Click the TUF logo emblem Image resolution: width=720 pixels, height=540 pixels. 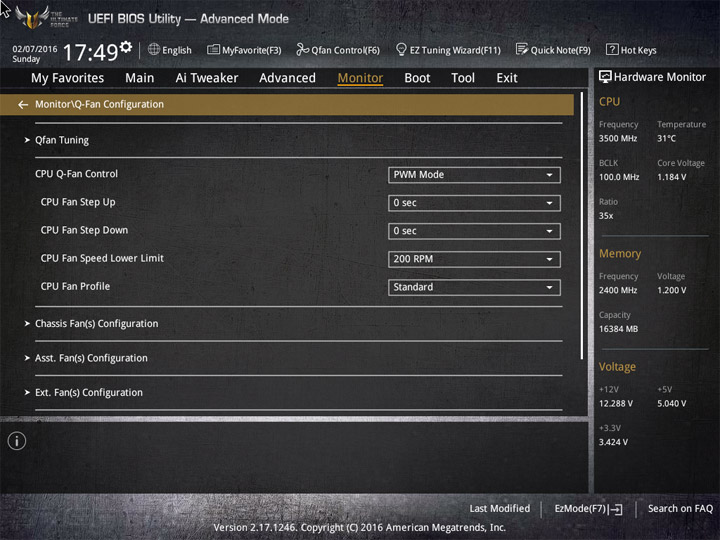click(x=32, y=17)
